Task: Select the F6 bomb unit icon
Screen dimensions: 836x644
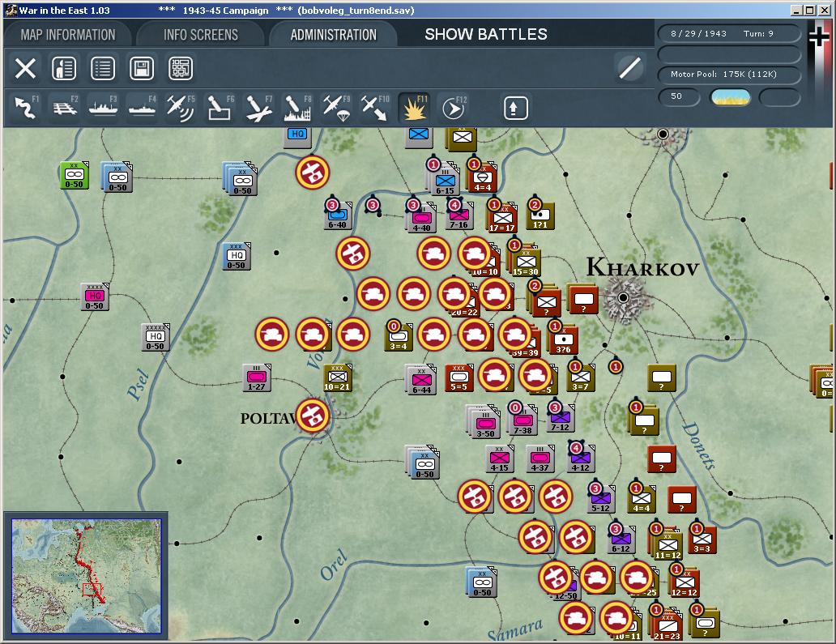Action: coord(220,107)
